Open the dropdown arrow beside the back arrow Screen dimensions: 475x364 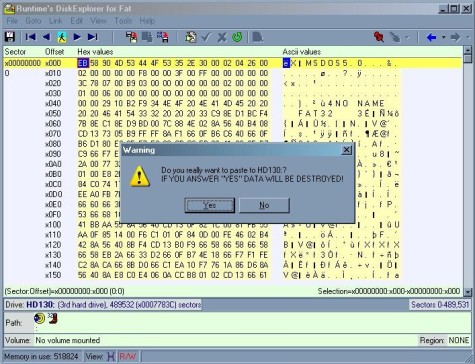click(x=443, y=37)
